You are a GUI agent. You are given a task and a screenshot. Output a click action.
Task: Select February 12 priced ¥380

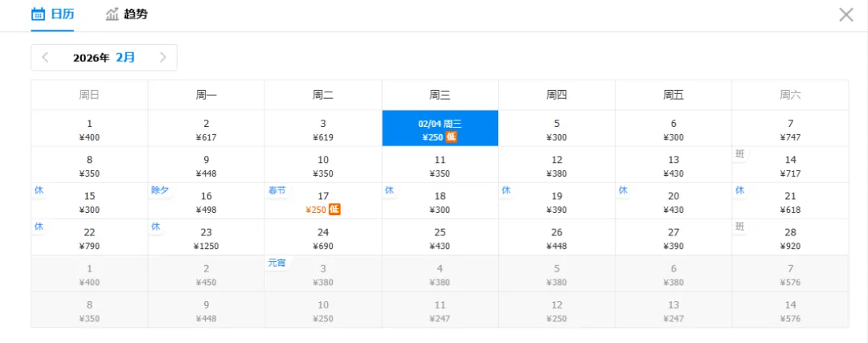[x=557, y=165]
